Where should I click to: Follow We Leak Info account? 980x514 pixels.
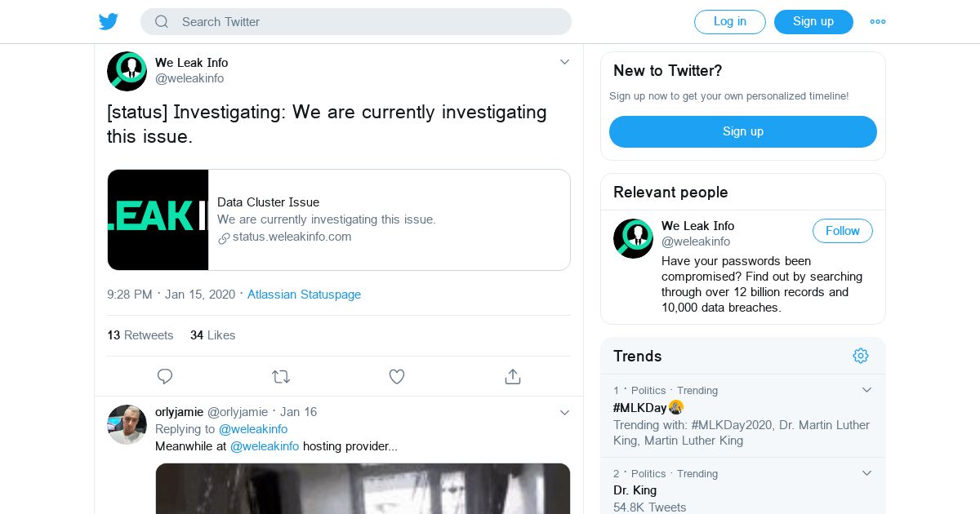click(842, 231)
